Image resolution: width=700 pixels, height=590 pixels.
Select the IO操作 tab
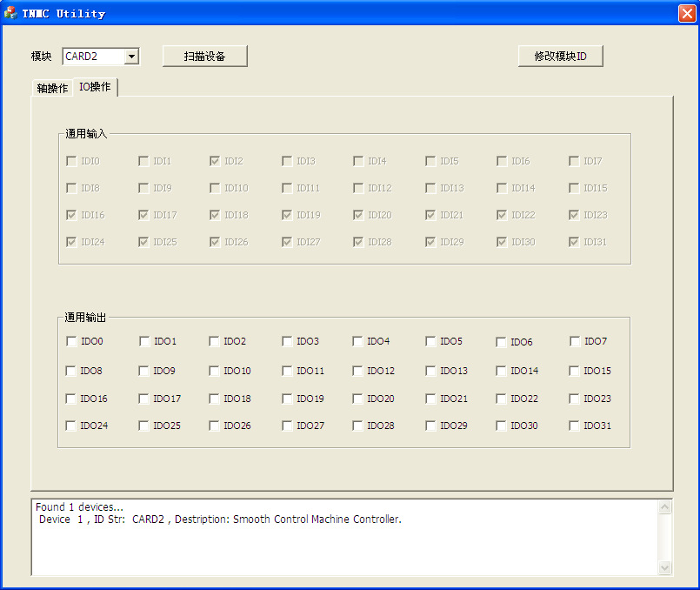point(95,87)
